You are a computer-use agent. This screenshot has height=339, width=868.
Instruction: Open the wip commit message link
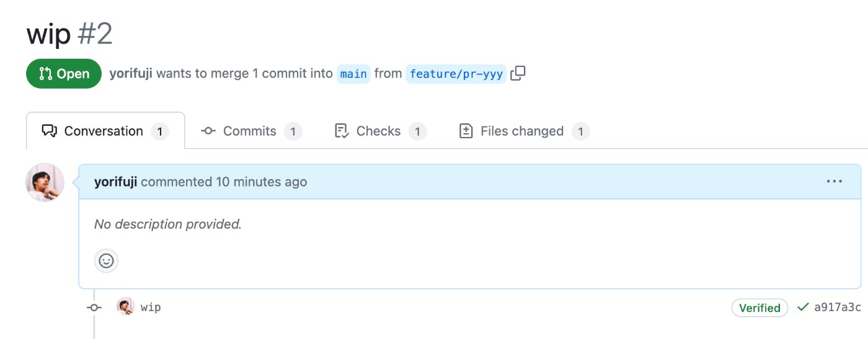pyautogui.click(x=151, y=307)
